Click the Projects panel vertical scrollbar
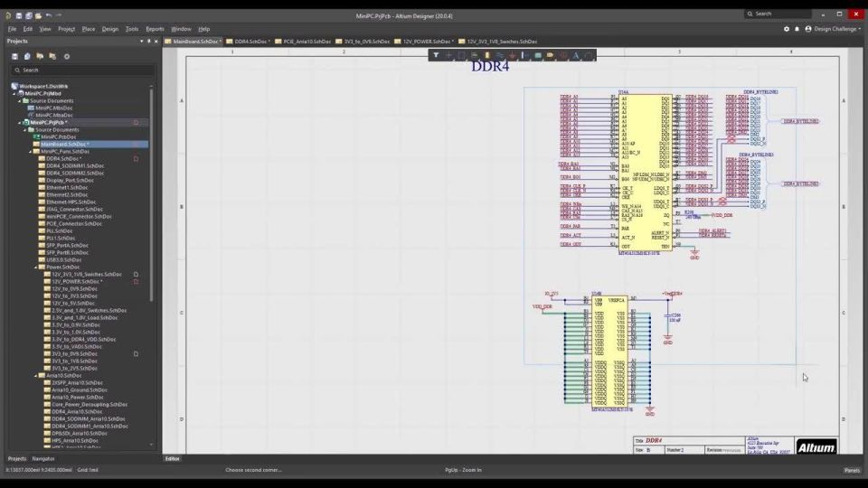The image size is (868, 488). 151,195
